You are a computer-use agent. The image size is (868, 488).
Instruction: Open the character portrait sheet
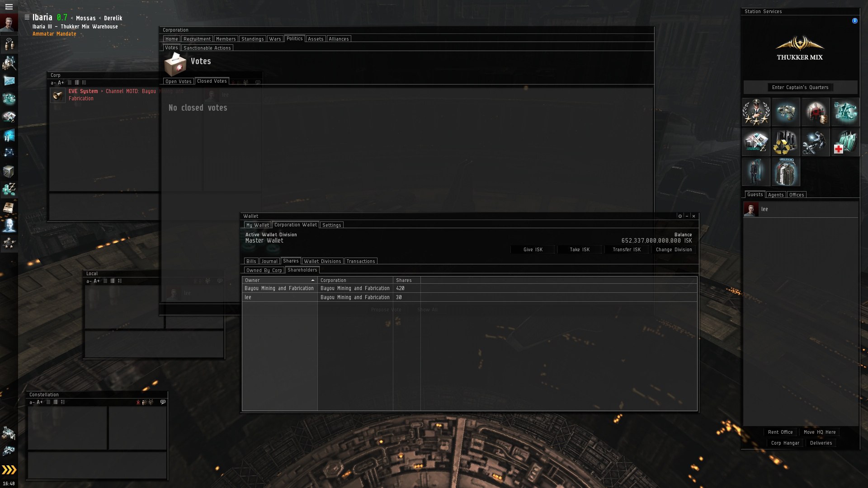click(x=9, y=23)
